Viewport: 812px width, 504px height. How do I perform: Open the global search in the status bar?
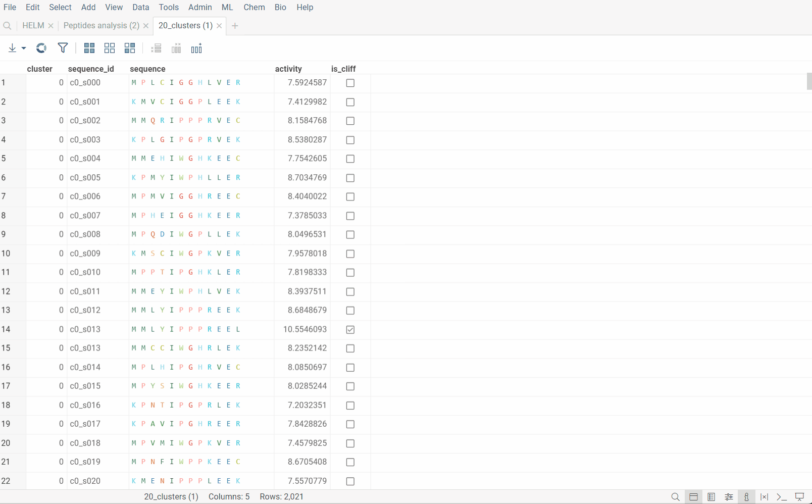(676, 497)
